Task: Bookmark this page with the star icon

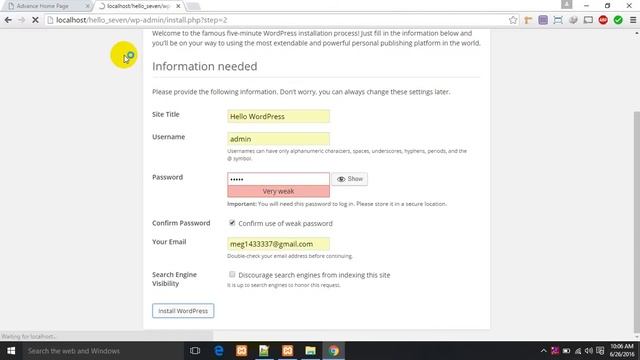Action: 513,20
